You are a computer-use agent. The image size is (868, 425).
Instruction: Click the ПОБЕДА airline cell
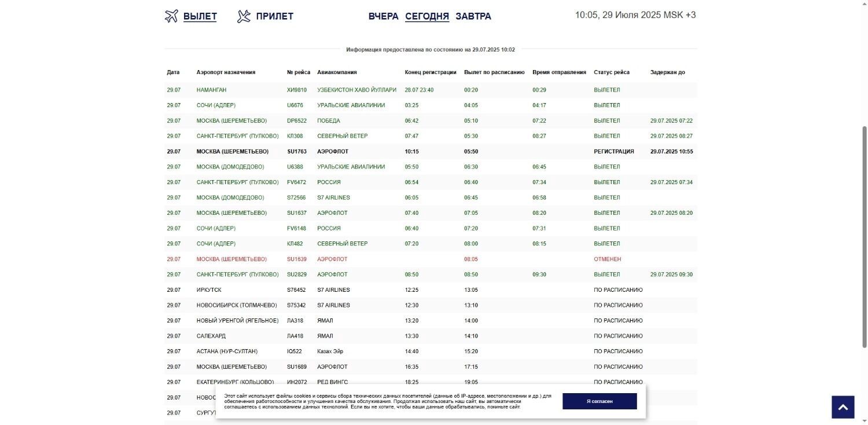(329, 121)
